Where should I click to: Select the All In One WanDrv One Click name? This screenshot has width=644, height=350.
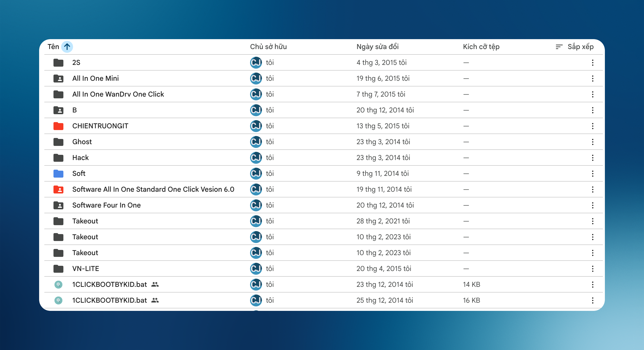pyautogui.click(x=118, y=94)
